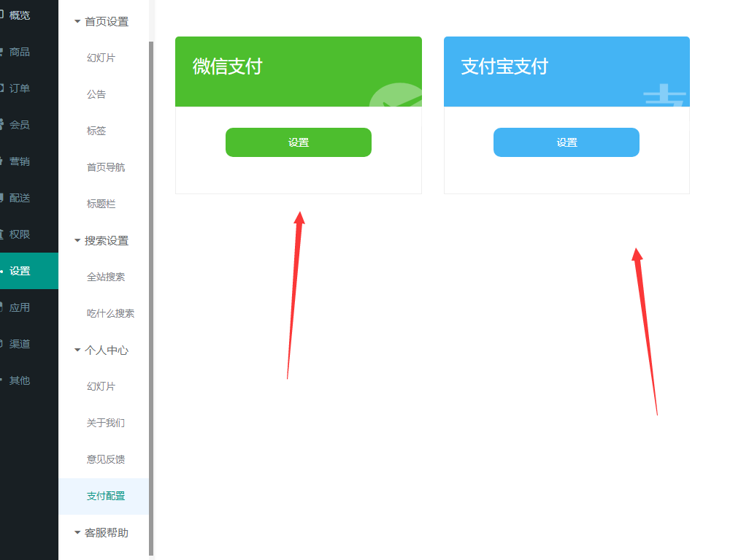
Task: Open 全站搜索 settings
Action: pyautogui.click(x=105, y=277)
